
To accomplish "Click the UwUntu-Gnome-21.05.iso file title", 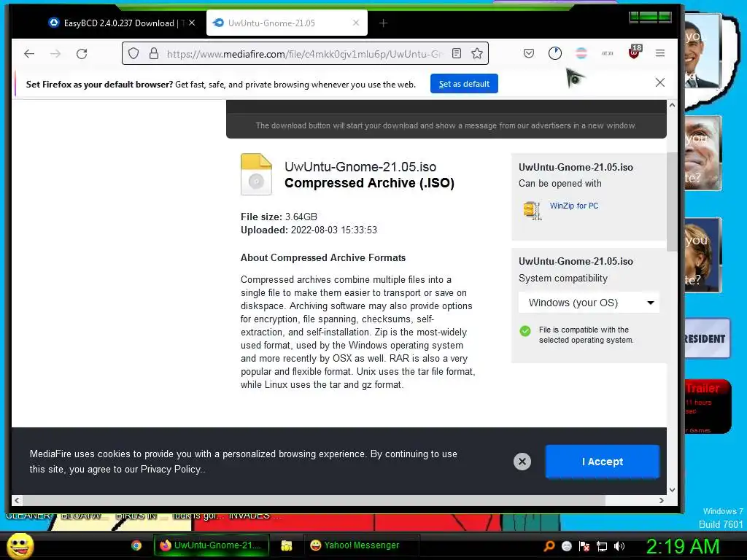I will click(x=360, y=167).
